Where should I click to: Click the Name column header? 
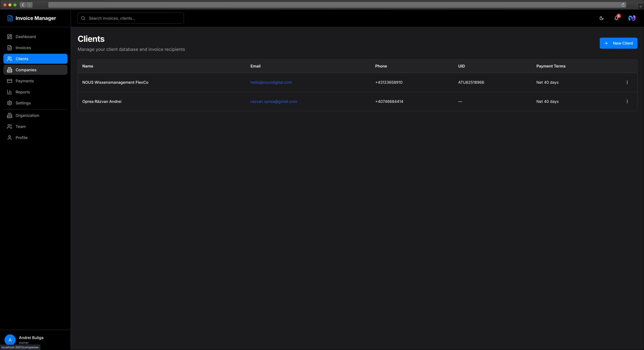(x=88, y=66)
